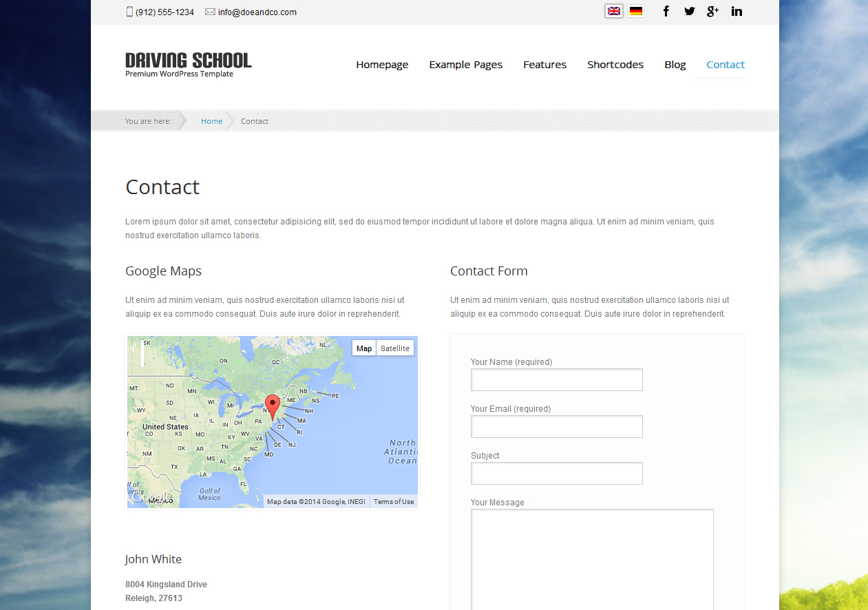868x610 pixels.
Task: Click the Your Name input field
Action: click(x=556, y=379)
